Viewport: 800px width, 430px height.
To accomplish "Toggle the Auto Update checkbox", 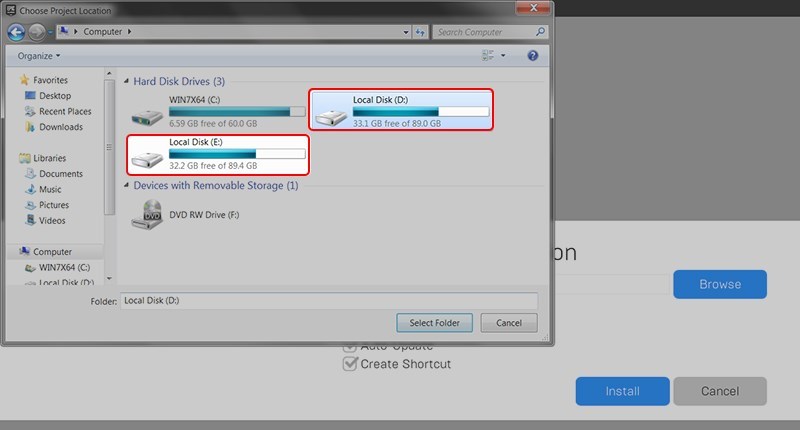I will [349, 347].
